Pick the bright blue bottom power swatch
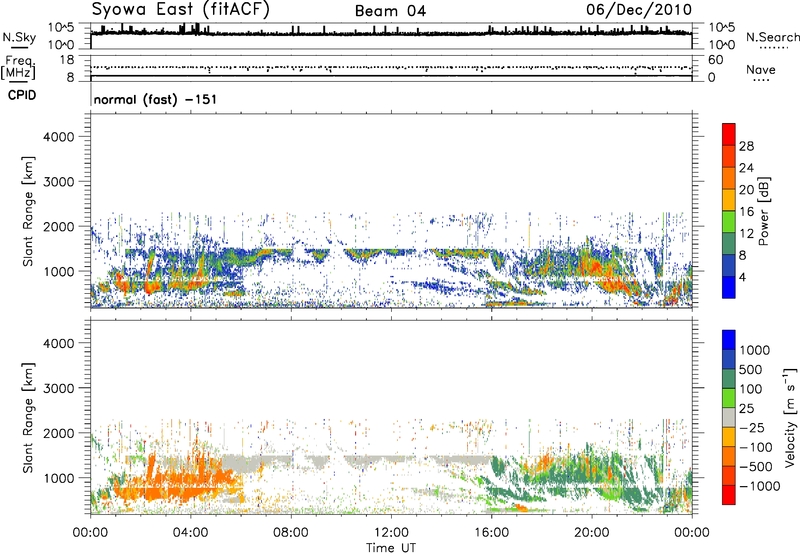The height and width of the screenshot is (554, 800). 729,288
